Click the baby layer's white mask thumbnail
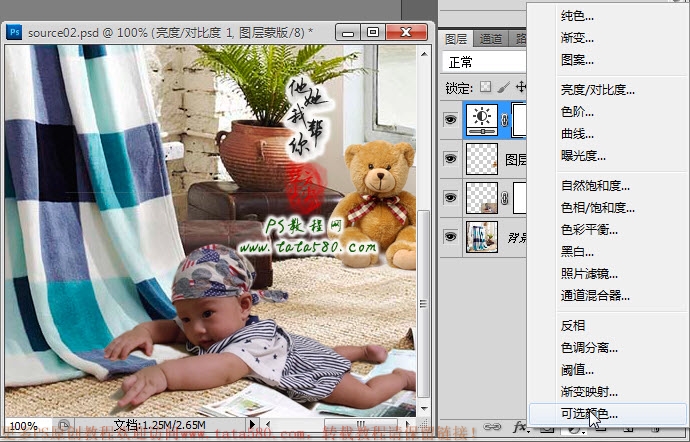690x442 pixels. point(520,198)
